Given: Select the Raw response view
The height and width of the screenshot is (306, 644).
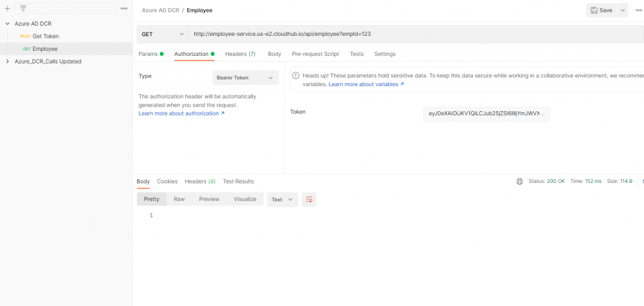Looking at the screenshot, I should tap(179, 199).
